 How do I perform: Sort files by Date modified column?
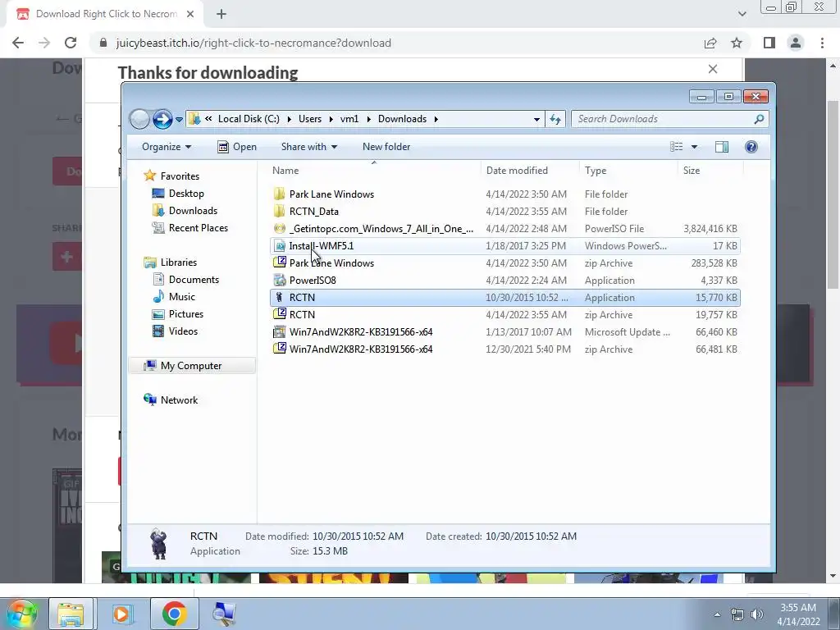[x=517, y=171]
